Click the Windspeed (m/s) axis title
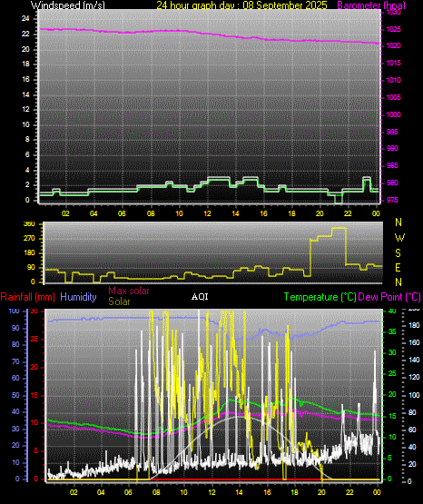Viewport: 423px width, 504px height. pos(68,5)
